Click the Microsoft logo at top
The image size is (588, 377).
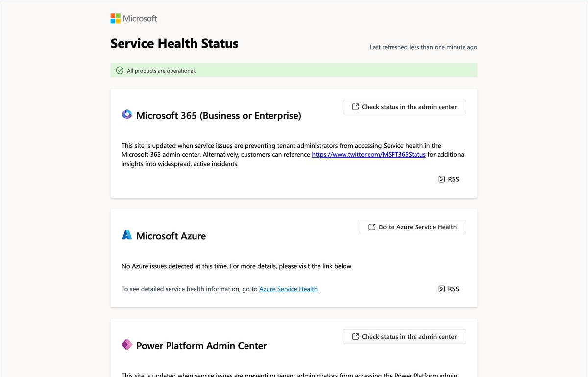point(134,19)
